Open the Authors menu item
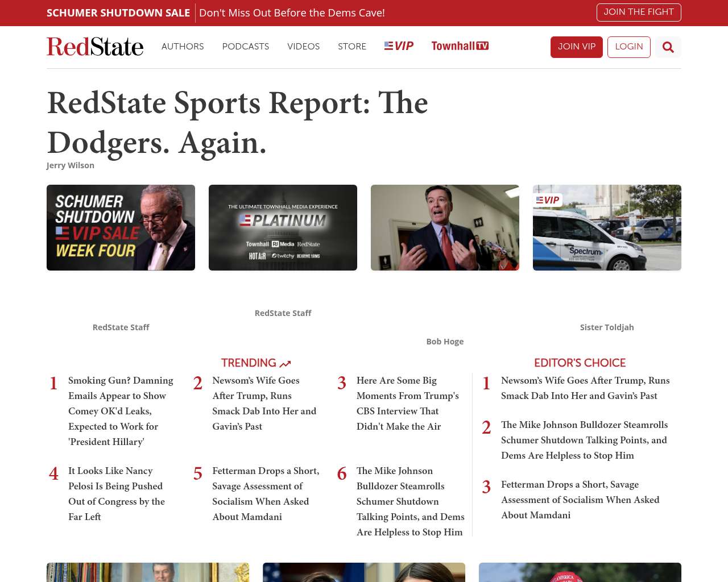This screenshot has width=728, height=582. click(x=183, y=47)
